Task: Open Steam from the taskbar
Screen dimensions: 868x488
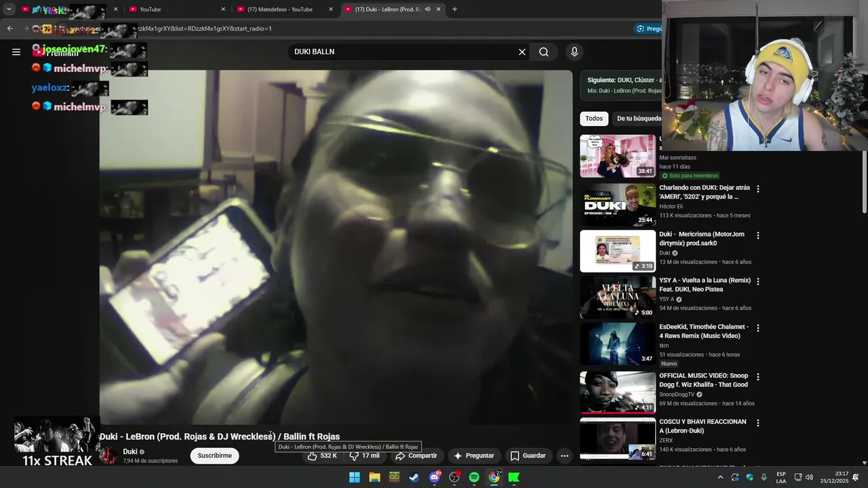Action: pyautogui.click(x=414, y=477)
